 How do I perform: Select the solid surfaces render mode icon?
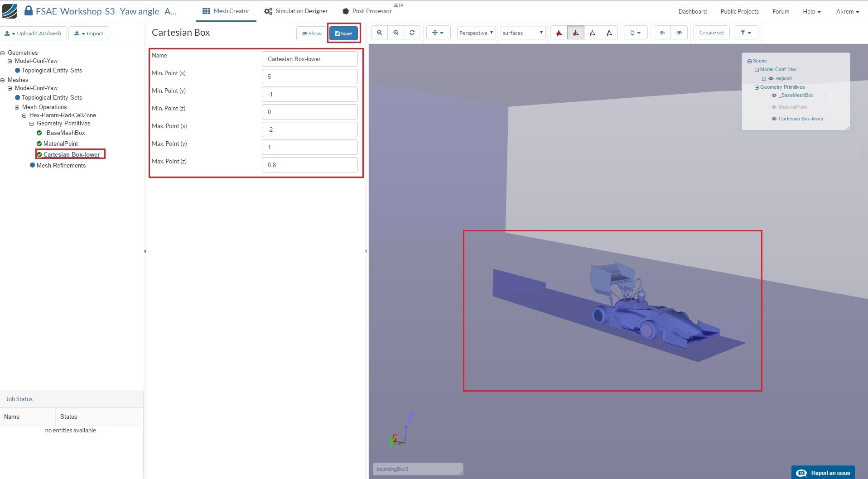pos(559,33)
